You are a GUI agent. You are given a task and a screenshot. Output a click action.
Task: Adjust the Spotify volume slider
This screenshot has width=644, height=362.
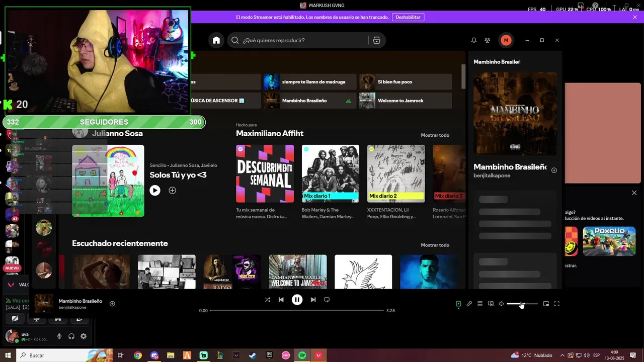coord(522,304)
